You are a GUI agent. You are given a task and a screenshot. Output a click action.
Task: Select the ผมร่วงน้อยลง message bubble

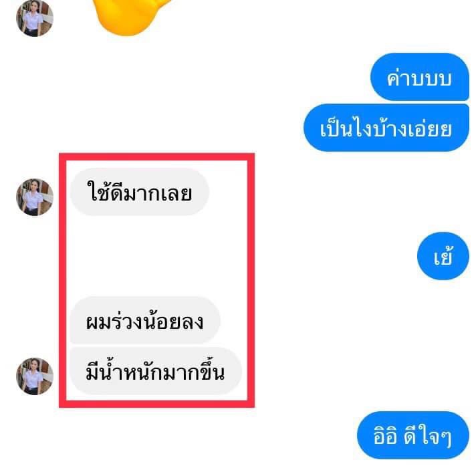[145, 320]
